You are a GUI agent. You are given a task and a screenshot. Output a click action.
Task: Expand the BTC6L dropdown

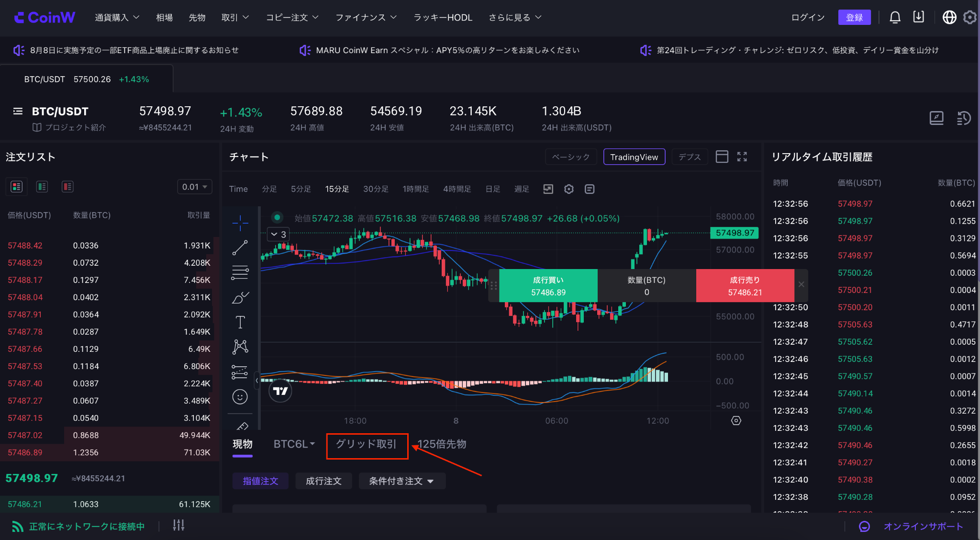294,444
